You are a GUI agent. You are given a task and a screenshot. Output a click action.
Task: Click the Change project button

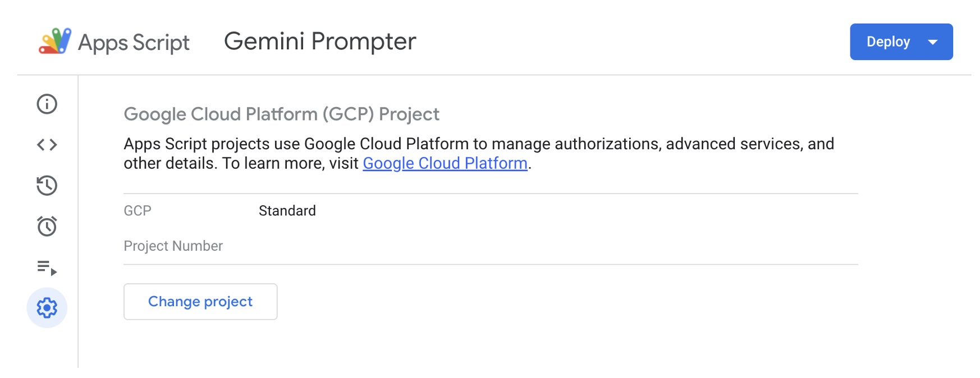click(x=200, y=302)
